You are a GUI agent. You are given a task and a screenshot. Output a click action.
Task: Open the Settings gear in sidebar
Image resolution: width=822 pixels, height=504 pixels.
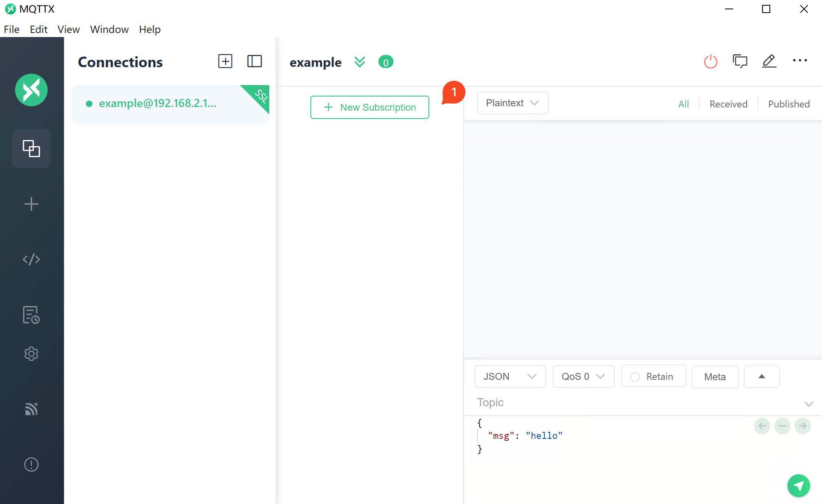click(31, 354)
